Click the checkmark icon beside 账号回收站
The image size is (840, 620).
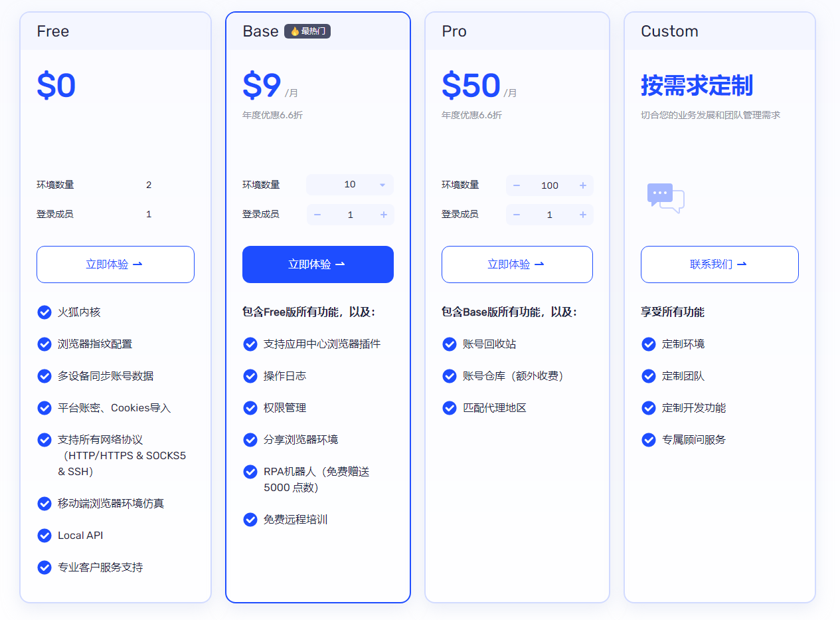coord(449,344)
